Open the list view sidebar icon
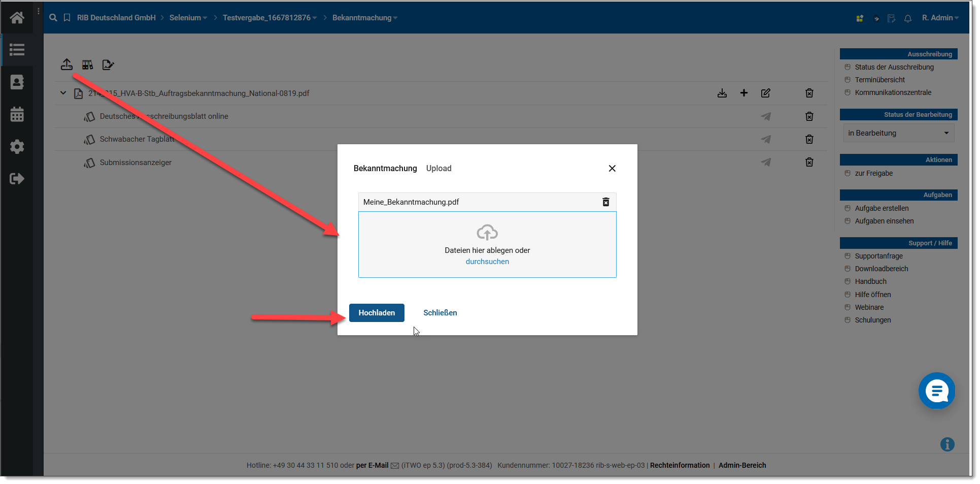980x484 pixels. [x=17, y=50]
